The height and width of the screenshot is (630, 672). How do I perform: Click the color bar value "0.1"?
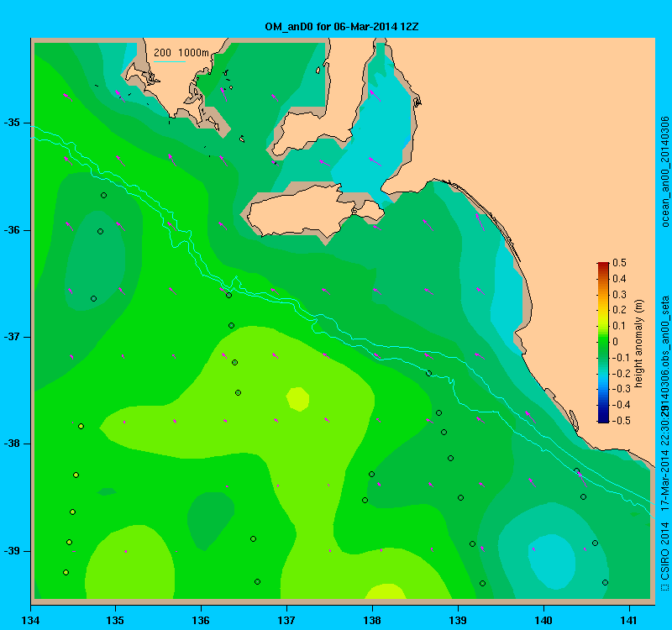pyautogui.click(x=619, y=326)
